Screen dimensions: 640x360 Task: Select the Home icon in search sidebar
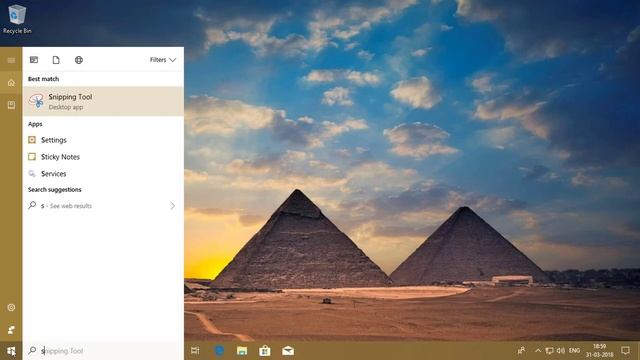tap(11, 83)
